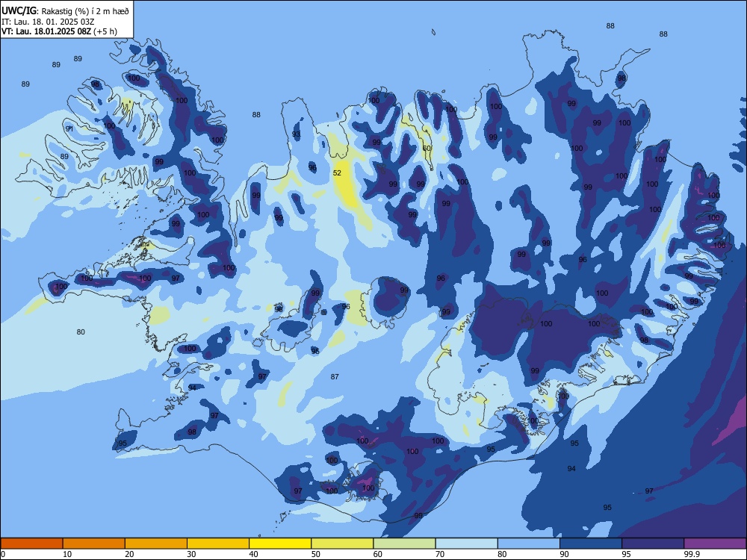Click the '99.9' label on the legend scale
The width and height of the screenshot is (747, 560).
pos(691,554)
